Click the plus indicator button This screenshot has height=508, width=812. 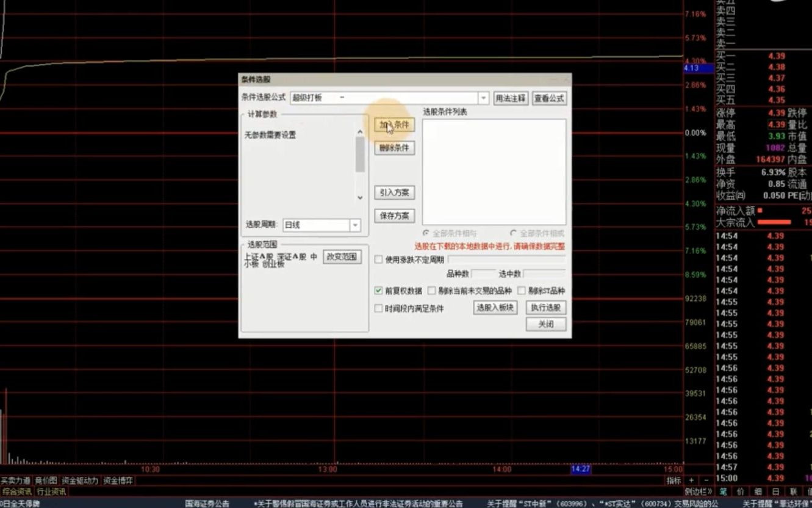(x=691, y=481)
